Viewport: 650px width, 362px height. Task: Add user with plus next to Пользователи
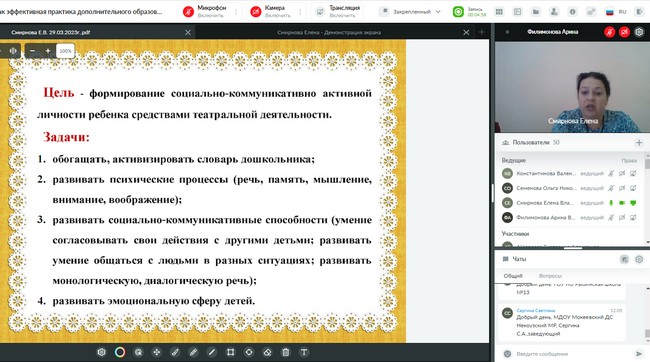639,143
